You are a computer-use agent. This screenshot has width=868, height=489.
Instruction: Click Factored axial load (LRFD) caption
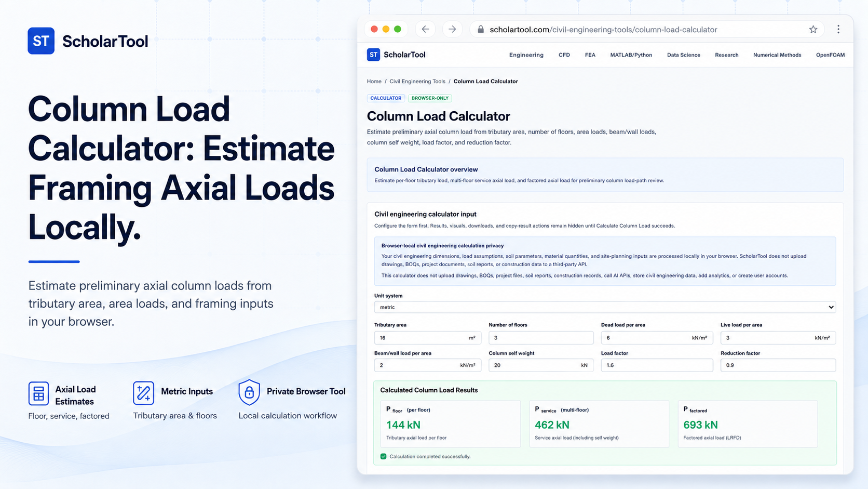pyautogui.click(x=712, y=438)
